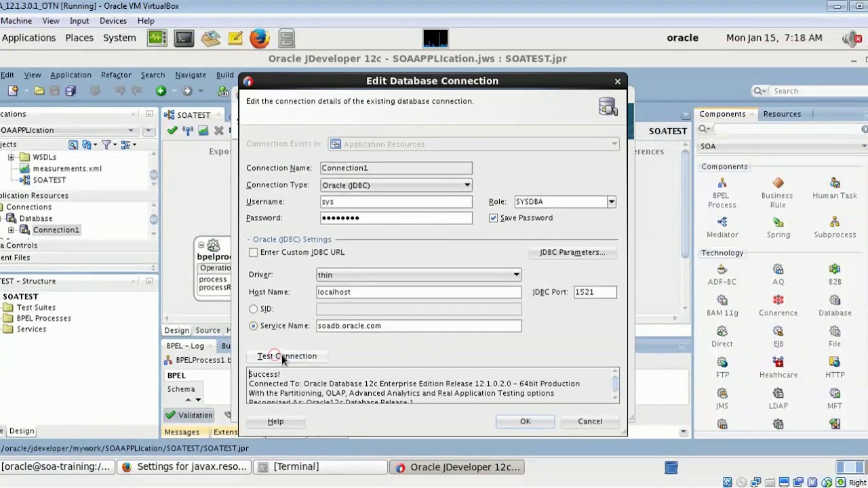The image size is (868, 488).
Task: Open the System menu in top panel
Action: pos(119,38)
